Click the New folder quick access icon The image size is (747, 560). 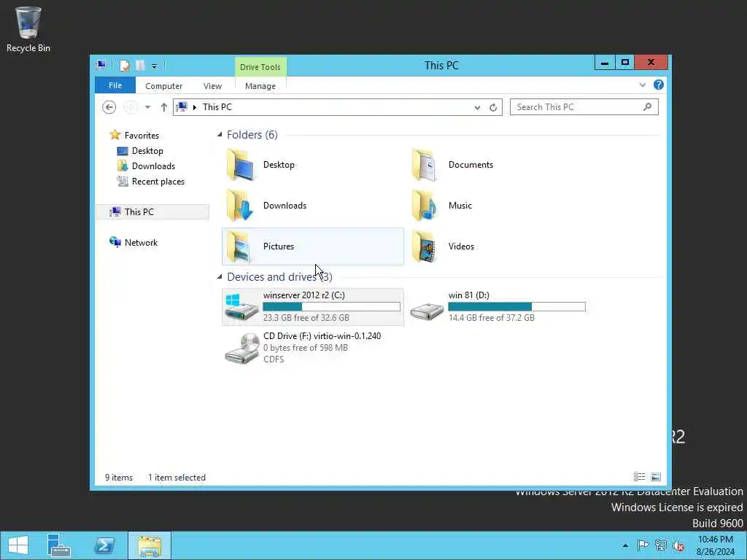click(140, 66)
